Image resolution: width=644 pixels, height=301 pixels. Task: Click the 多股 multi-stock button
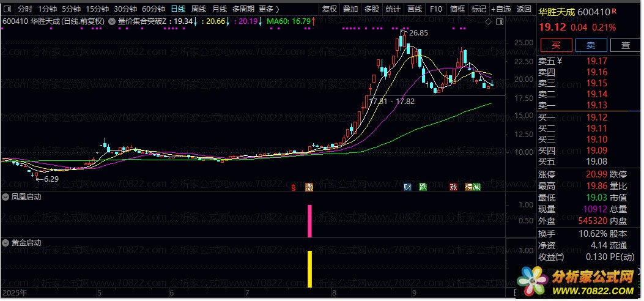(x=372, y=9)
